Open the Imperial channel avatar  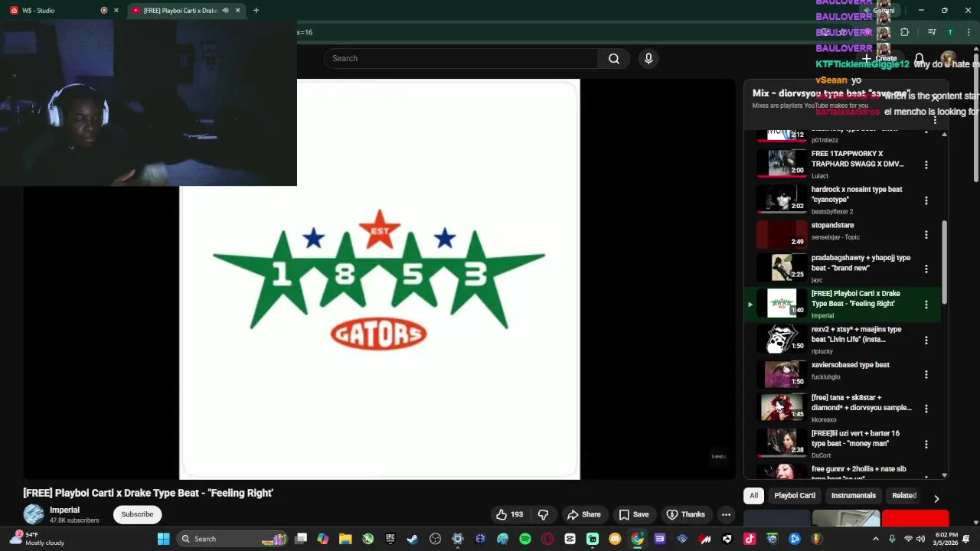(33, 514)
